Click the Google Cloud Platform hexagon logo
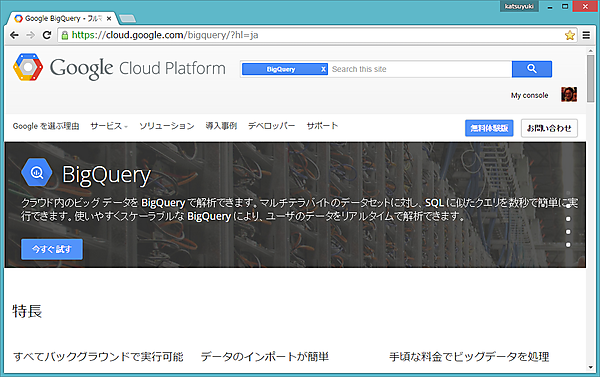 pos(28,67)
